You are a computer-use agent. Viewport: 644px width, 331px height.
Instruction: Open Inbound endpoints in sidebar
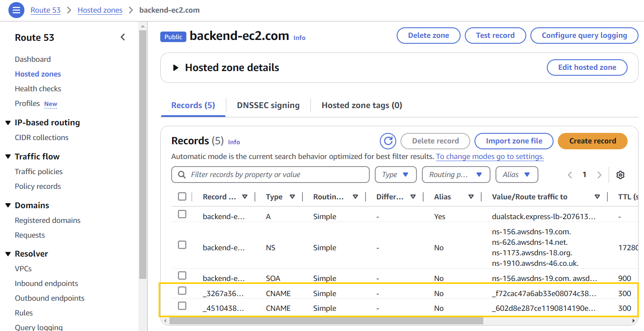click(x=46, y=283)
